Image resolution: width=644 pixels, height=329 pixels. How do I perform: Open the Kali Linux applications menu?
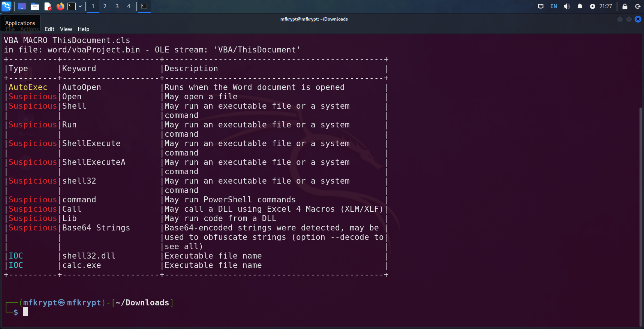click(x=6, y=6)
